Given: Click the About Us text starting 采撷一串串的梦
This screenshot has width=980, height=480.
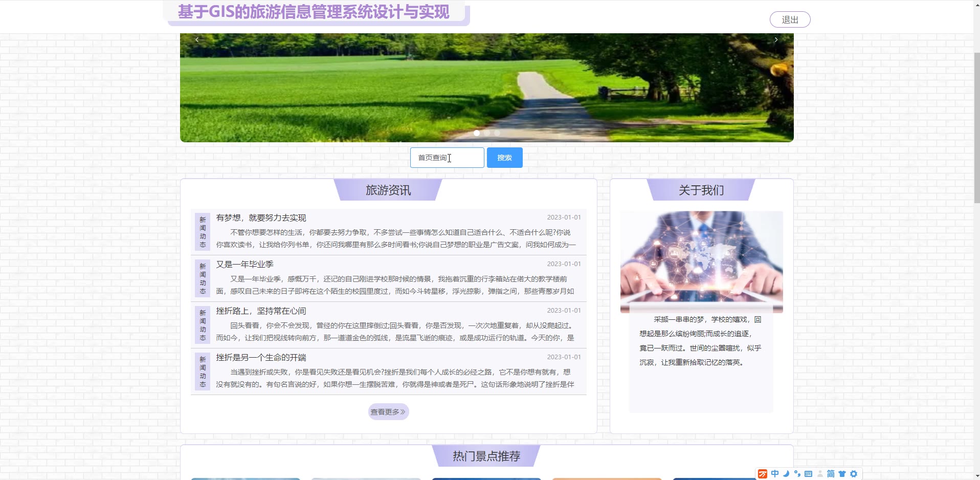Looking at the screenshot, I should (701, 341).
